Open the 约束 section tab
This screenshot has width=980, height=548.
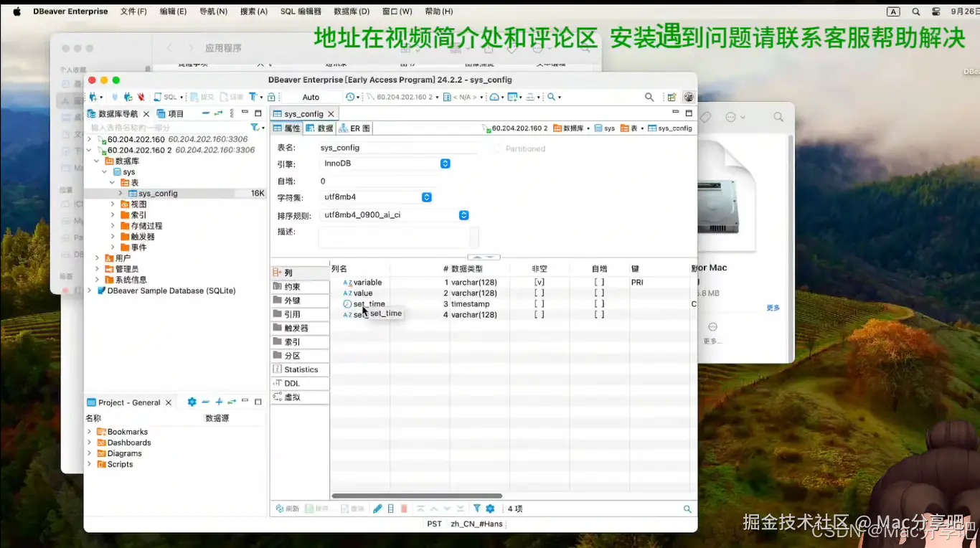coord(299,287)
